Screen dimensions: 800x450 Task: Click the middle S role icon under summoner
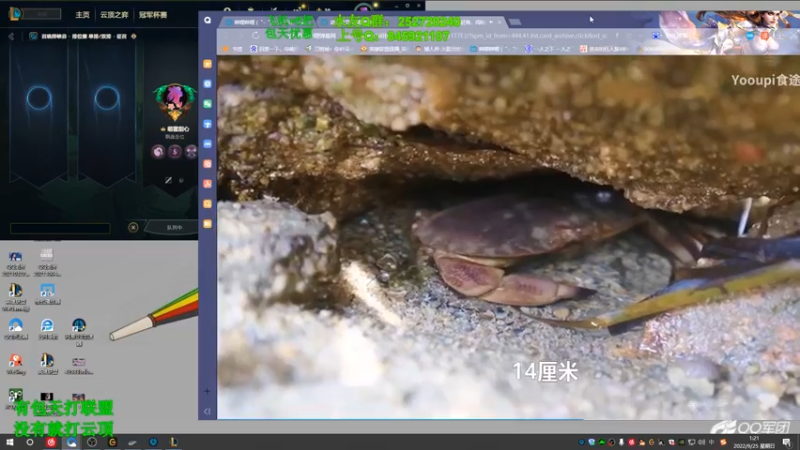pos(175,152)
